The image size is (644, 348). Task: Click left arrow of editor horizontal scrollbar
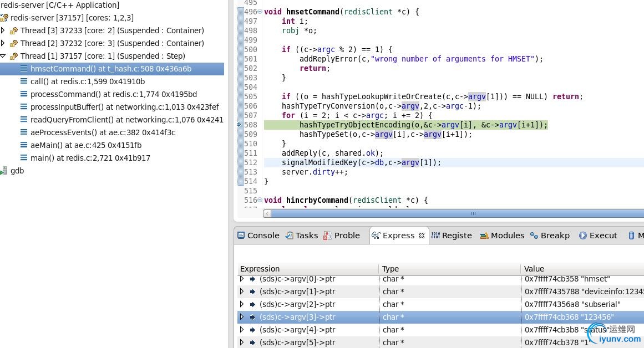click(267, 213)
